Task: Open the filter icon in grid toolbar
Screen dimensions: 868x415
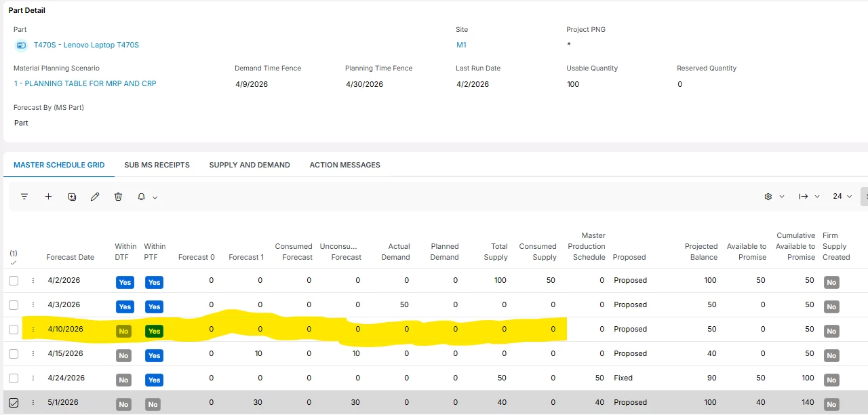Action: (x=24, y=197)
